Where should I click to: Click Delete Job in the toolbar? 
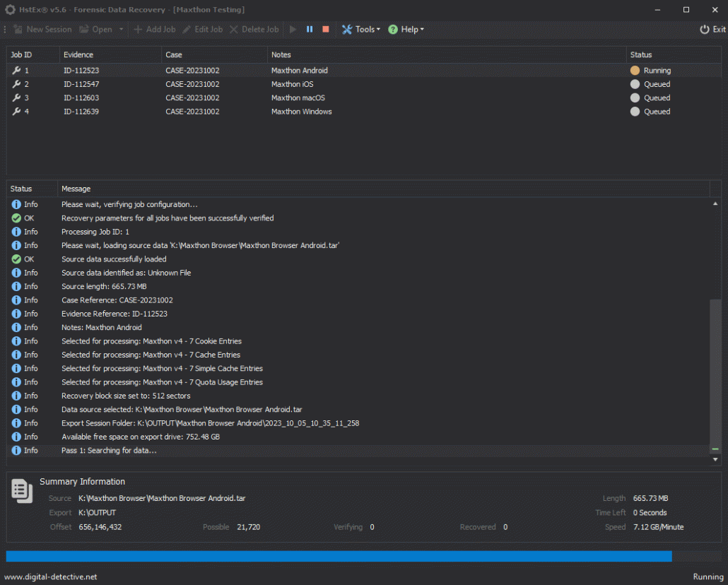(254, 29)
